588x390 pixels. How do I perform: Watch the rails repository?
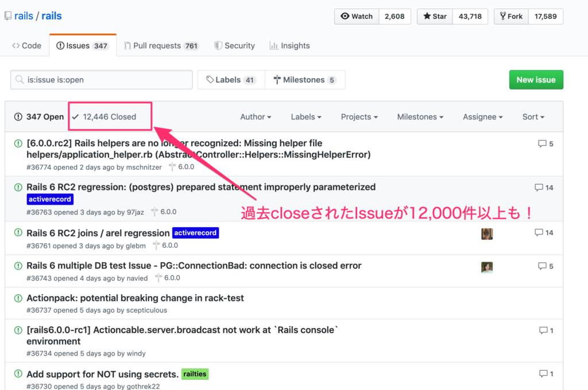tap(357, 17)
